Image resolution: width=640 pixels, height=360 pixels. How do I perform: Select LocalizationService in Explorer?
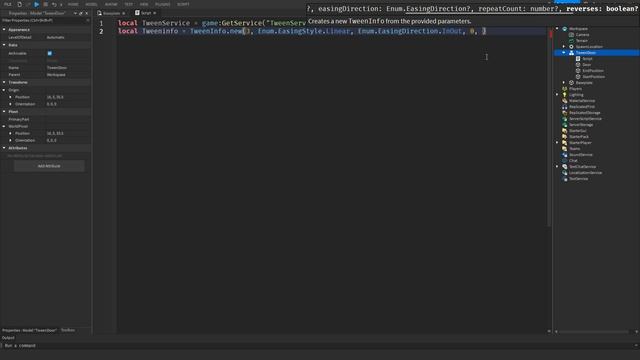point(585,173)
